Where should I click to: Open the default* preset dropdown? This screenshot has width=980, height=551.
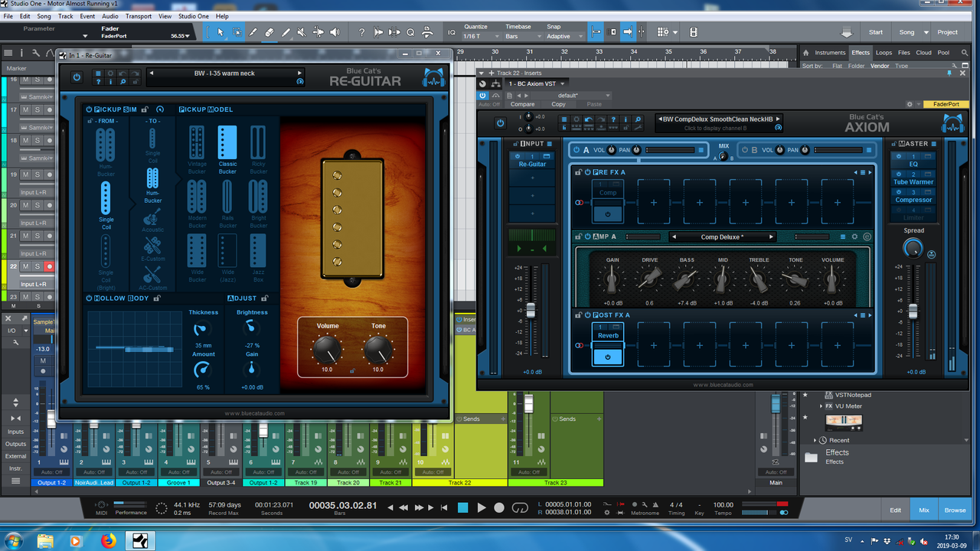(x=572, y=96)
